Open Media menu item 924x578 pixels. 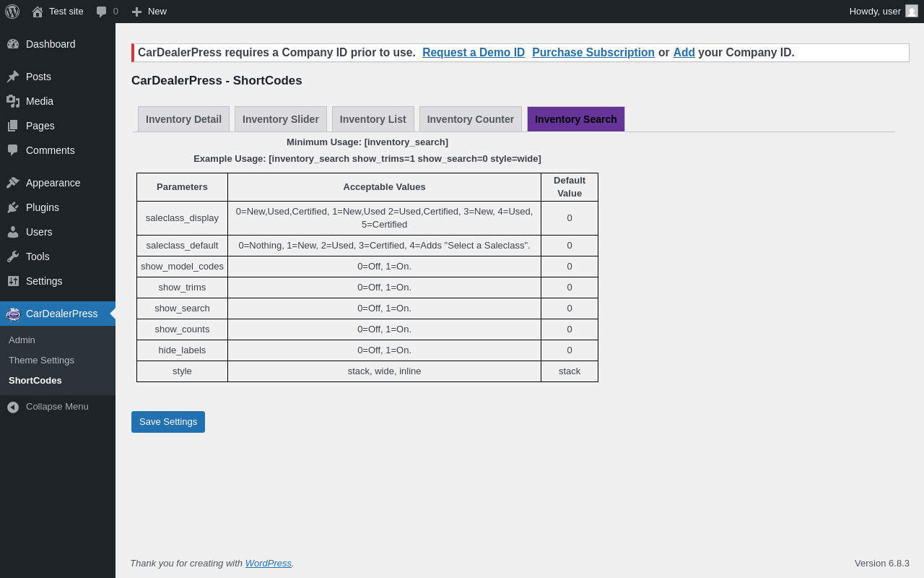pos(58,101)
